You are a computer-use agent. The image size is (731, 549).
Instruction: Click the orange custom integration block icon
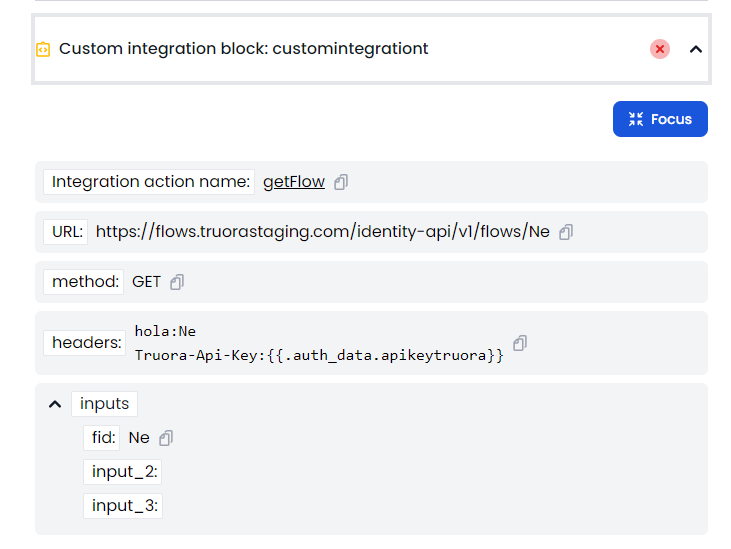coord(43,49)
